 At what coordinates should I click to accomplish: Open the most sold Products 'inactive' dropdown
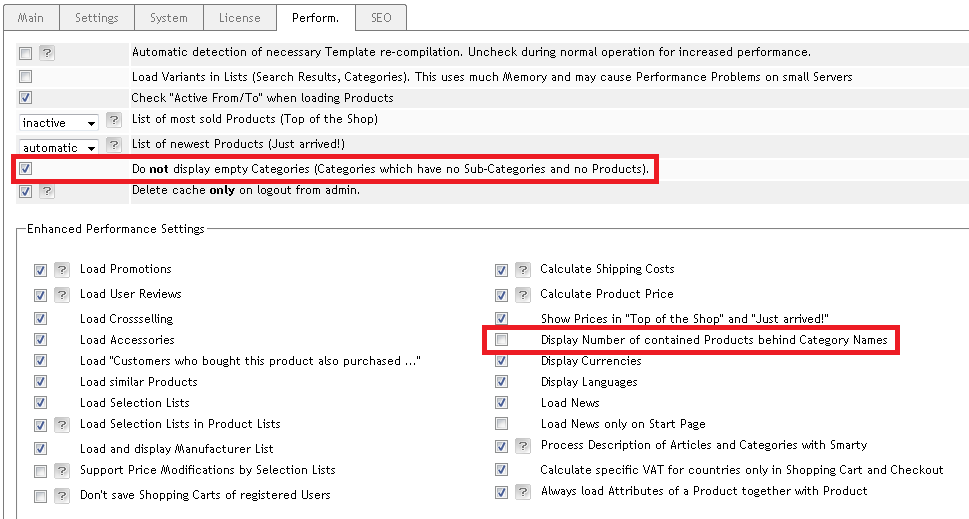coord(59,122)
